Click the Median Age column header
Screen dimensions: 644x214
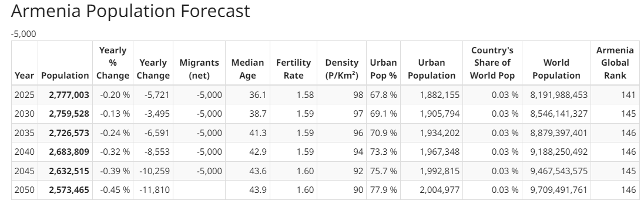click(247, 69)
